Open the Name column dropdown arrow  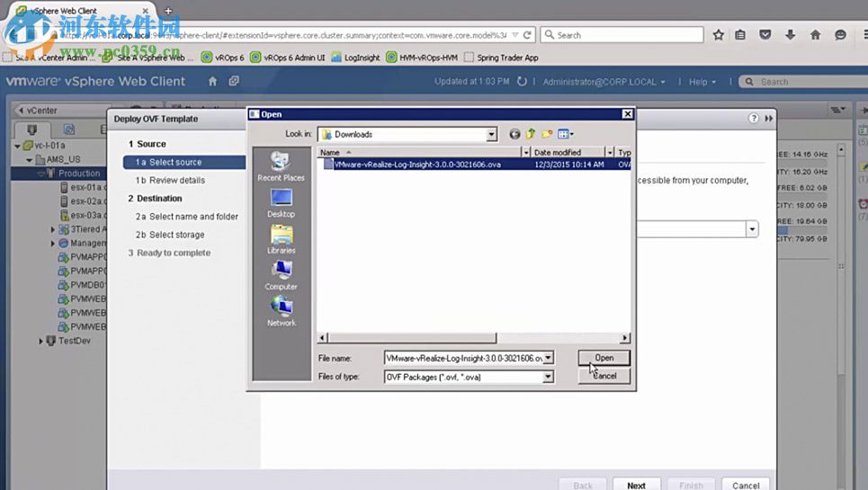coord(526,152)
